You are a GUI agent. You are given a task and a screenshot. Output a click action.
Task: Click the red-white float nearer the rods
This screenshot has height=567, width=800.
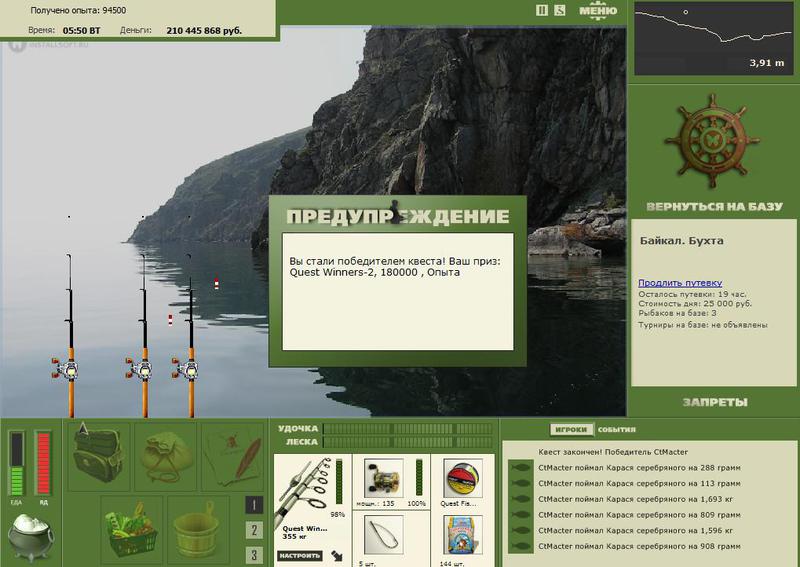coord(170,320)
